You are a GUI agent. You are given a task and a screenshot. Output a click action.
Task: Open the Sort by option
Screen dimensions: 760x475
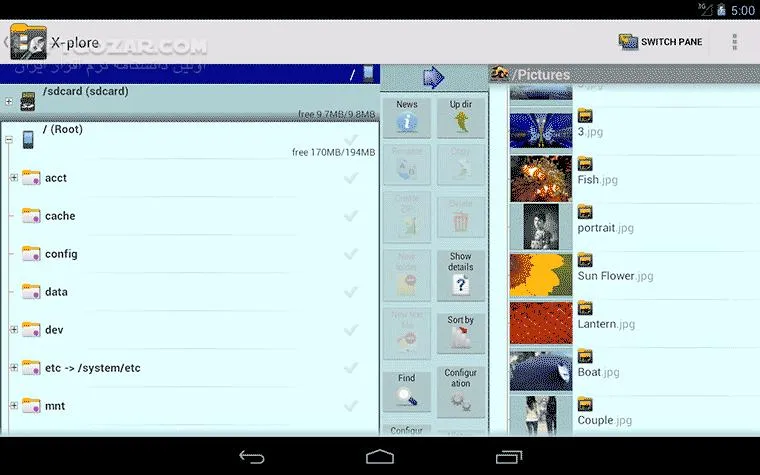[460, 333]
